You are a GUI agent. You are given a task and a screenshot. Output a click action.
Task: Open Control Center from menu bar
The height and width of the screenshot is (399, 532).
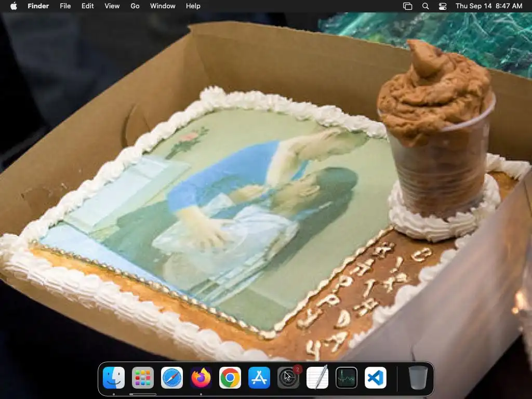click(443, 6)
